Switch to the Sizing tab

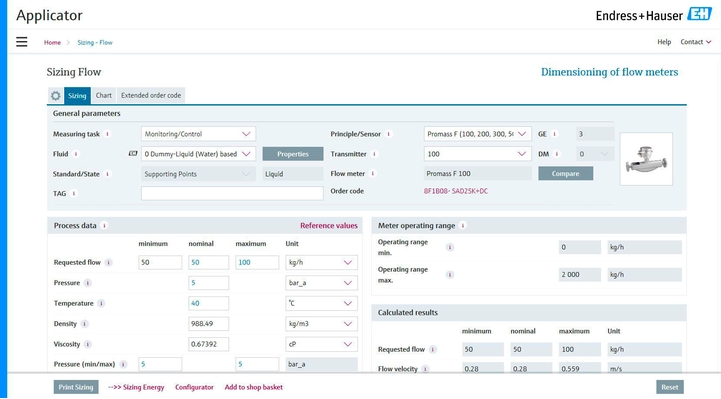(77, 96)
